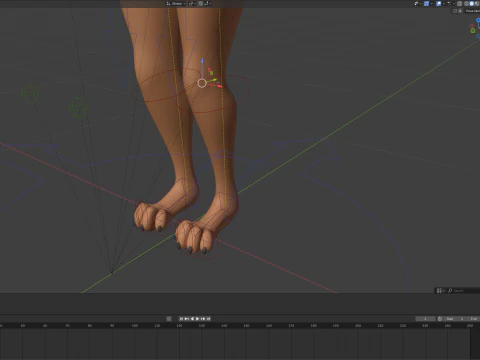This screenshot has width=480, height=360.
Task: Jump to next keyframe
Action: pyautogui.click(x=203, y=319)
